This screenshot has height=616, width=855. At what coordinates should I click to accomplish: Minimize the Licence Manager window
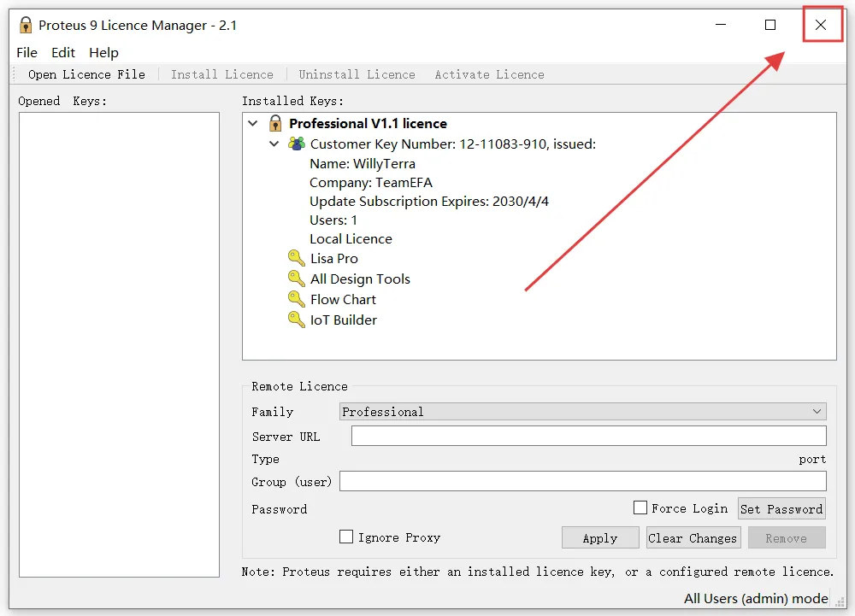[x=720, y=25]
